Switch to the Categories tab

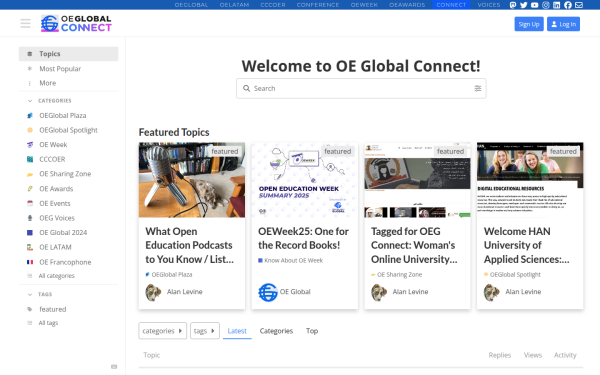tap(276, 331)
